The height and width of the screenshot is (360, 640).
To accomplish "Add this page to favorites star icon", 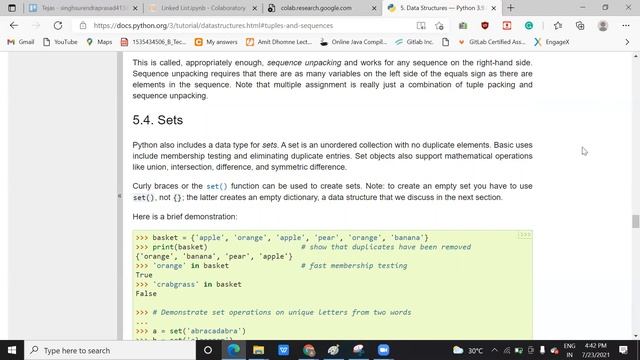I will (439, 26).
